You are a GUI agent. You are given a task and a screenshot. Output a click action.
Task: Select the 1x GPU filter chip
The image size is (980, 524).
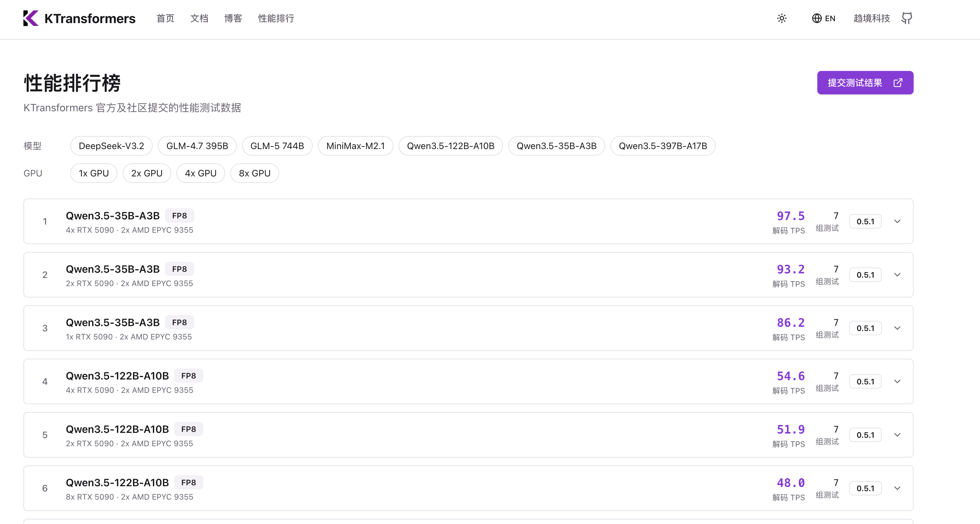tap(94, 173)
